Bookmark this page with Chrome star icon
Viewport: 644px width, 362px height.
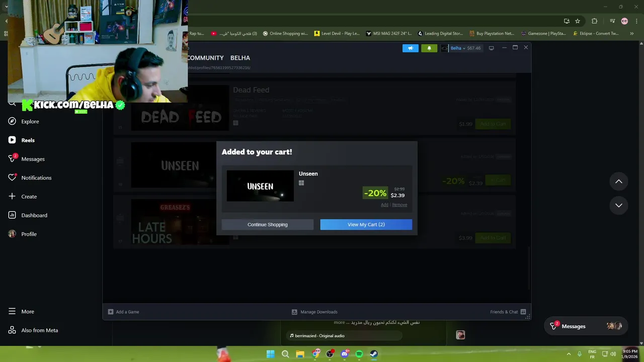578,21
